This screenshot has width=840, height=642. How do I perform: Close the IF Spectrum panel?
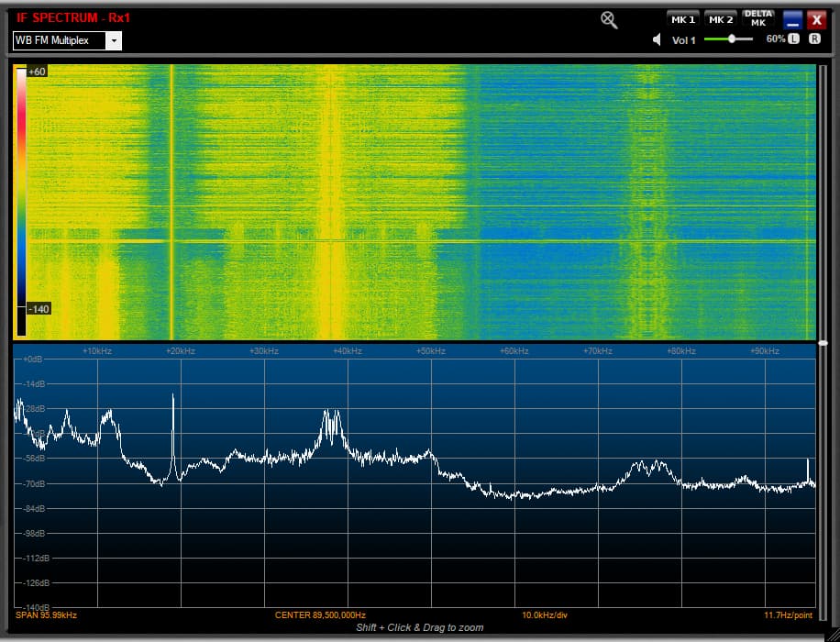(815, 20)
